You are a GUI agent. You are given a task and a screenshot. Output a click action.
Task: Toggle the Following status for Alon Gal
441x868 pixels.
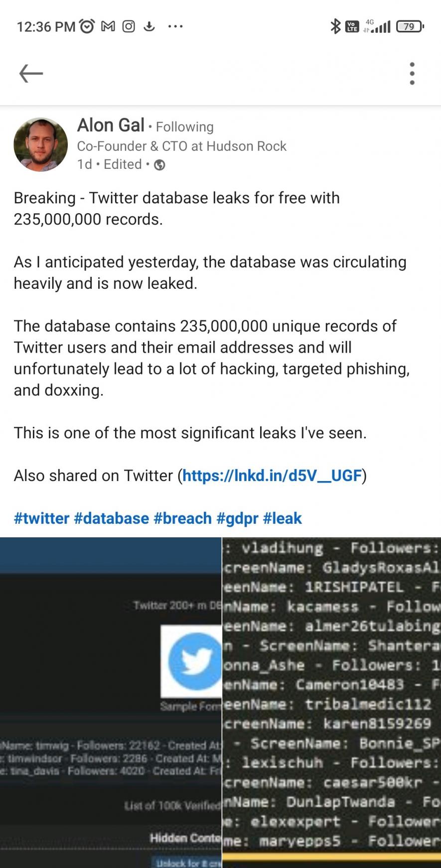click(184, 127)
